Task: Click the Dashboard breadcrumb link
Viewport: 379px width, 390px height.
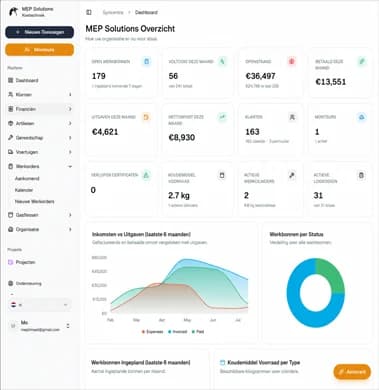Action: tap(146, 12)
